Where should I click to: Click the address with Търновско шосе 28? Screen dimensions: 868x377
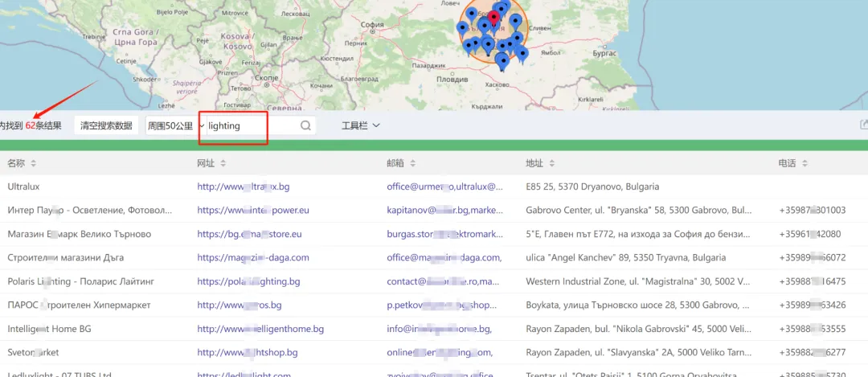pos(639,305)
